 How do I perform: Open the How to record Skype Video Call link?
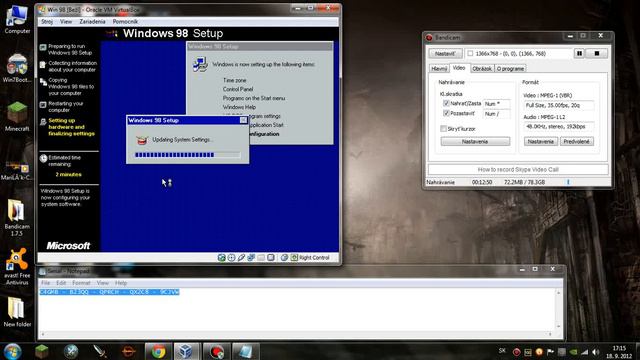(518, 169)
